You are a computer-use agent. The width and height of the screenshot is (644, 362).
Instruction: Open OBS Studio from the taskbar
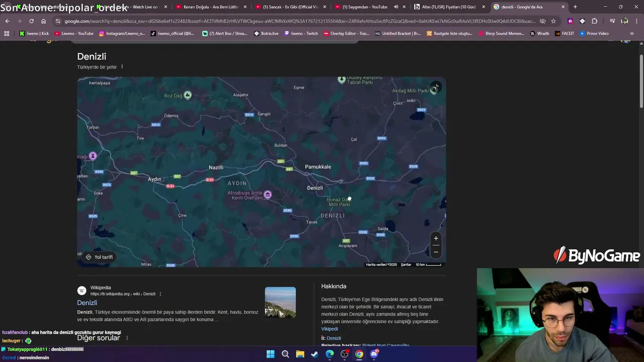pos(345,354)
